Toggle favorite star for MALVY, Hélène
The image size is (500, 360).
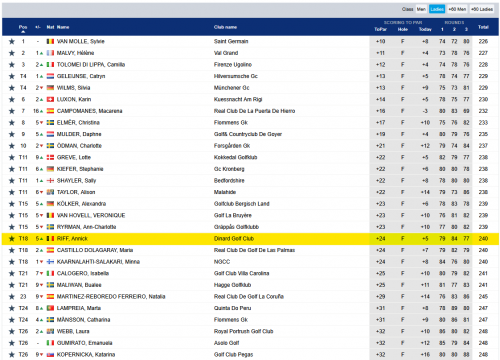tap(12, 53)
